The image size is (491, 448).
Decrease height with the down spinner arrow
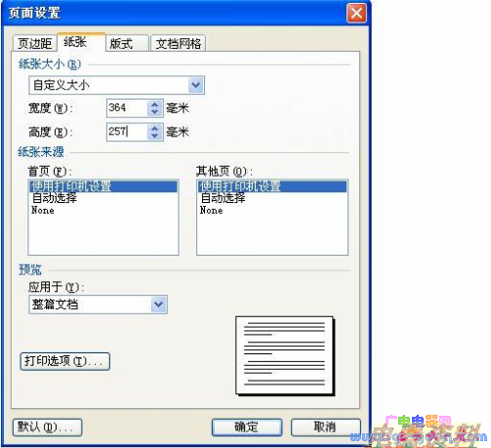pyautogui.click(x=155, y=136)
